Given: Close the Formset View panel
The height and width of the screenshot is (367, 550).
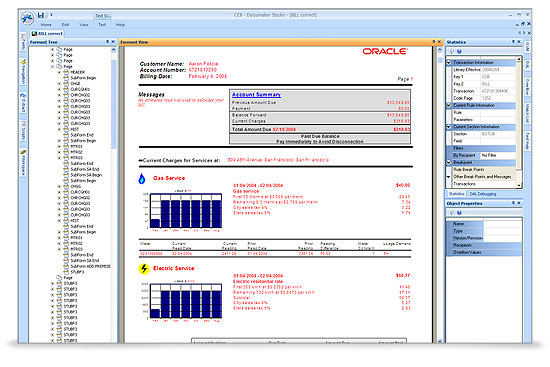Looking at the screenshot, I should [x=439, y=42].
